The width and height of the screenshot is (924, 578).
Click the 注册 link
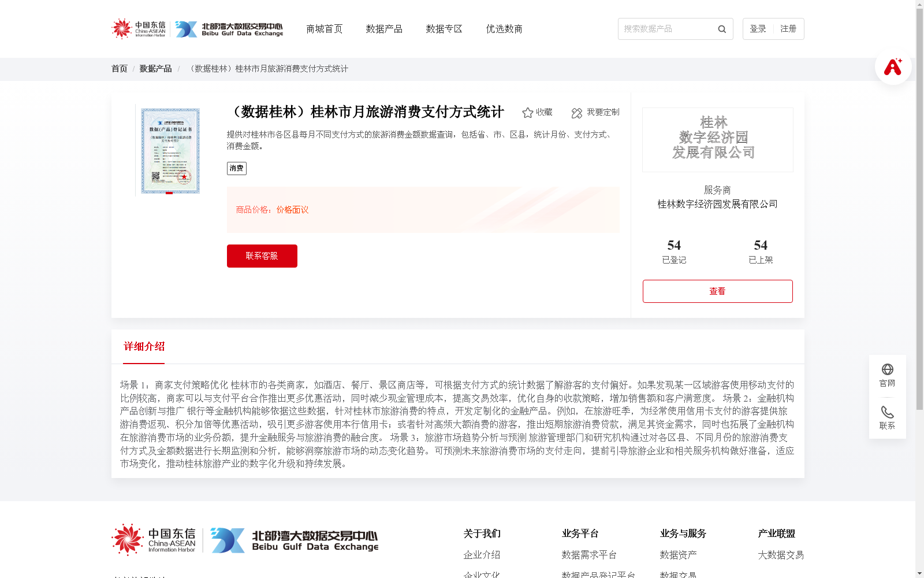click(788, 29)
